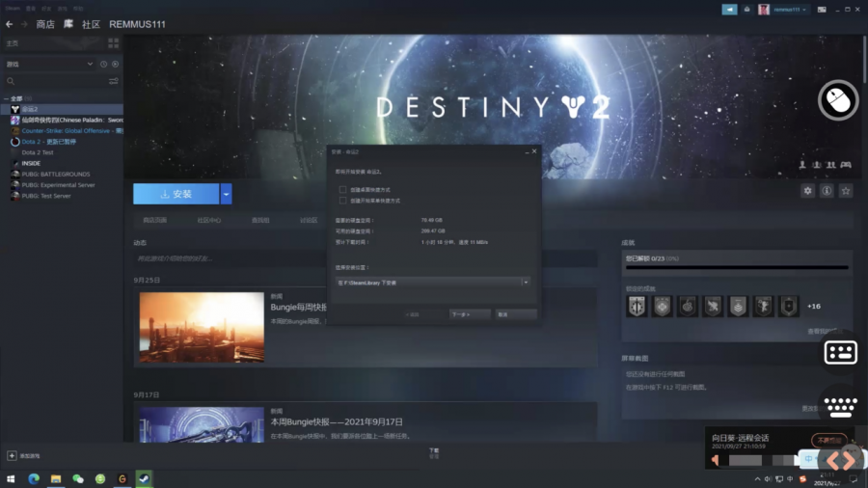Switch to Big Picture mode icon
Viewport: 868px width, 488px height.
[x=822, y=10]
